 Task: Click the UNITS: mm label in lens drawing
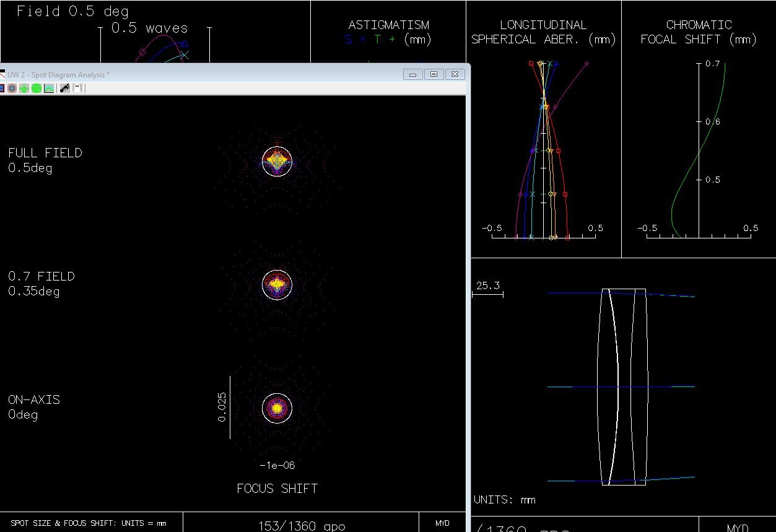coord(505,500)
